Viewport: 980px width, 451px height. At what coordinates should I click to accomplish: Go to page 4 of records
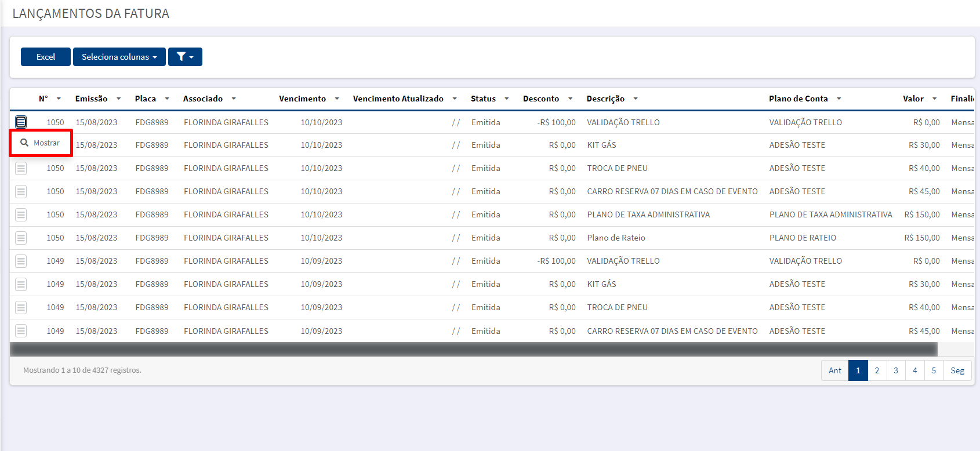click(915, 370)
